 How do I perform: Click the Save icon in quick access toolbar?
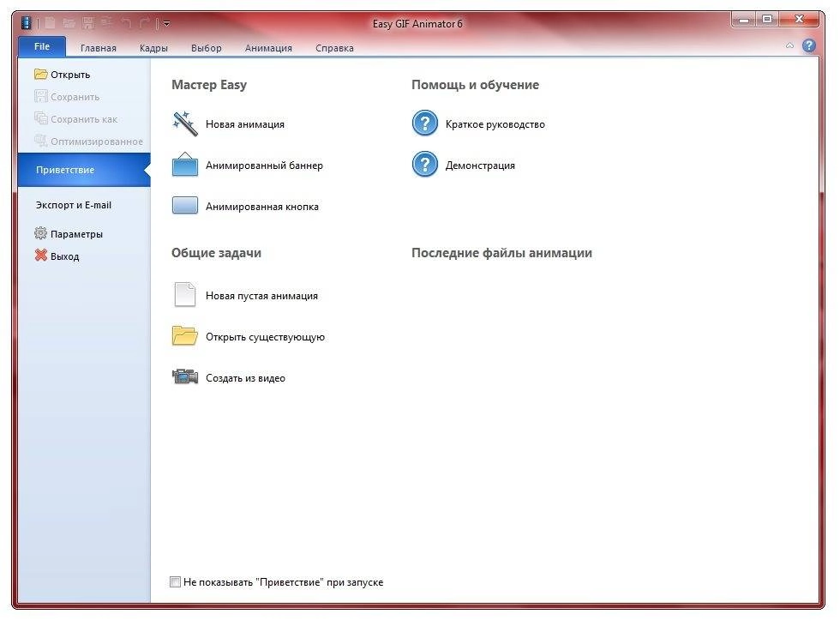coord(87,22)
